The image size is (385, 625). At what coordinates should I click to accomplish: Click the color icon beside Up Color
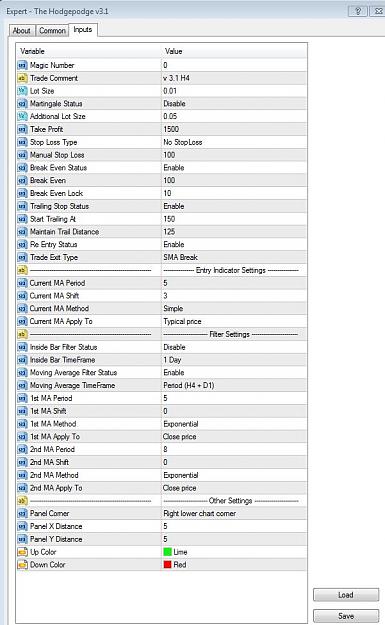coord(22,552)
